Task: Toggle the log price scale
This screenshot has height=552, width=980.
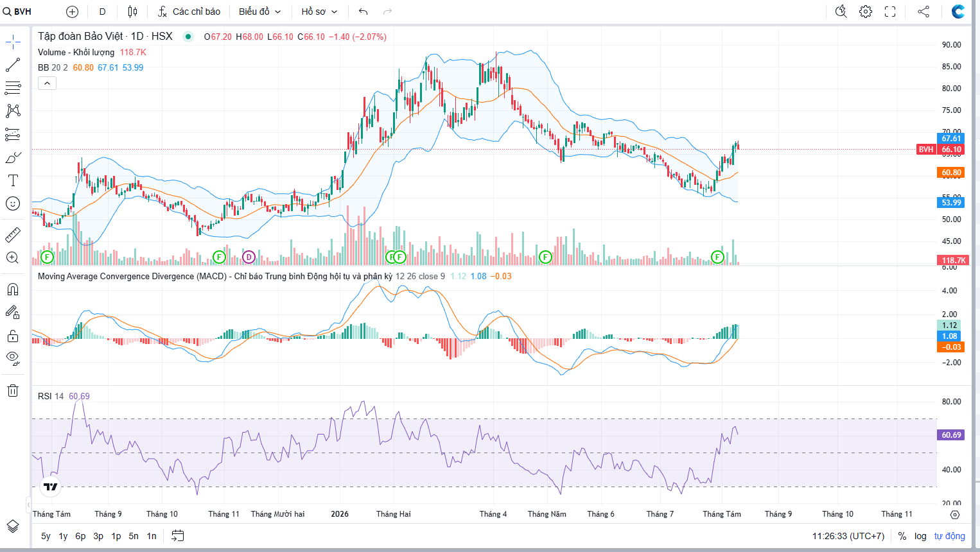Action: (920, 536)
